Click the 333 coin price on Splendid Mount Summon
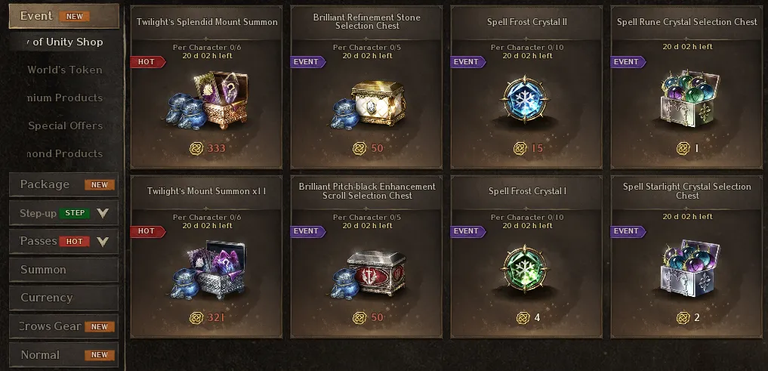This screenshot has width=768, height=371. click(x=207, y=148)
